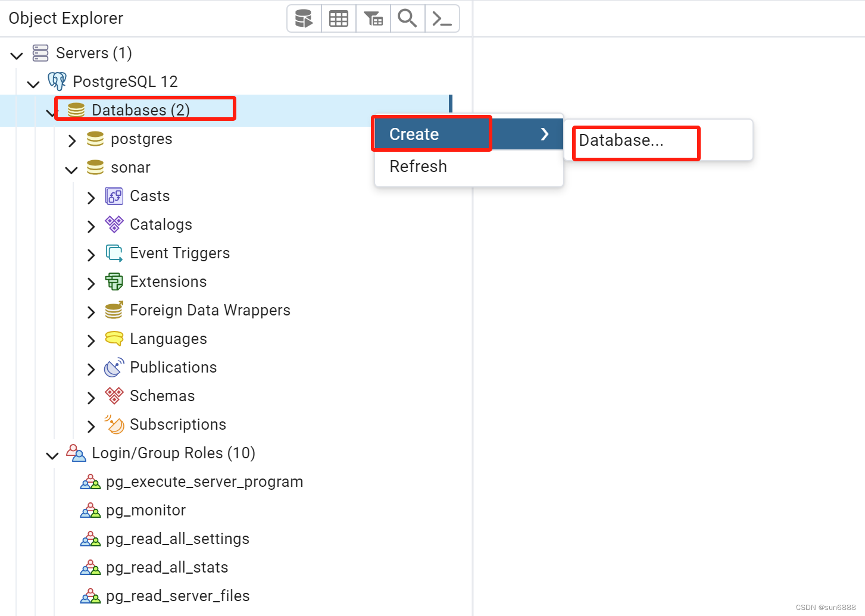The height and width of the screenshot is (616, 865).
Task: Select the sonar database label
Action: (x=130, y=167)
